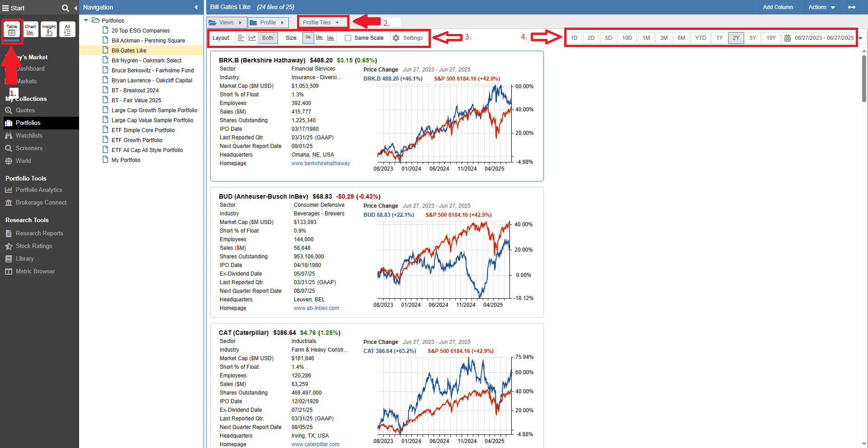This screenshot has height=448, width=868.
Task: Select the Both layout option
Action: tap(268, 38)
